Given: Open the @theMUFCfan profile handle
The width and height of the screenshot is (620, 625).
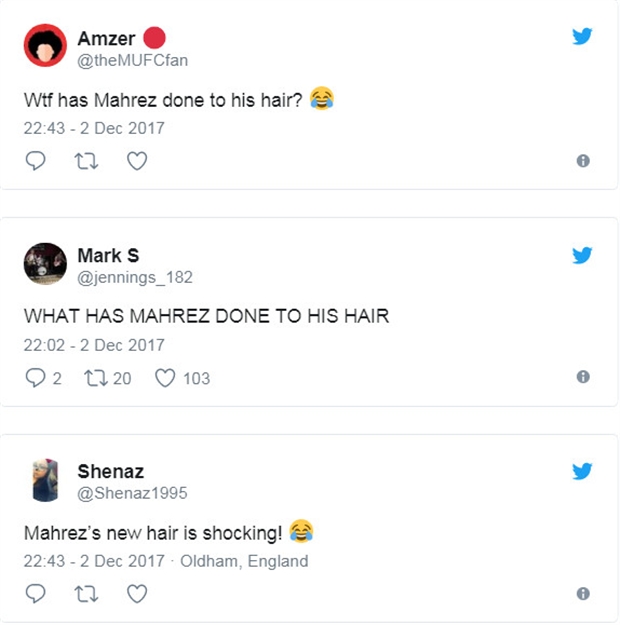Looking at the screenshot, I should 132,61.
